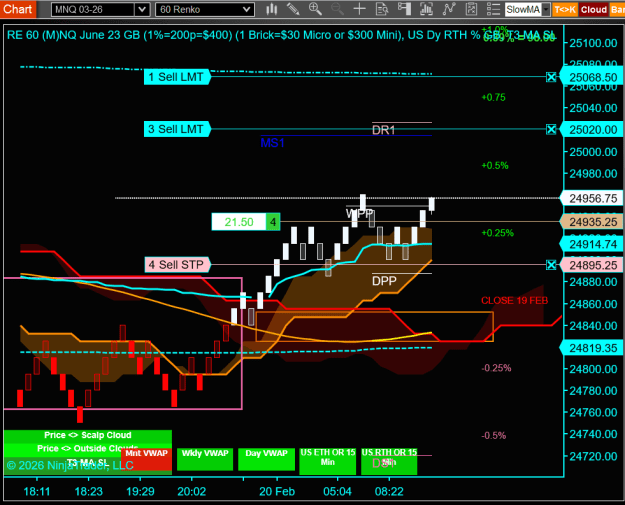Cancel the 3 Sell LMT order at 25020.00

click(551, 129)
